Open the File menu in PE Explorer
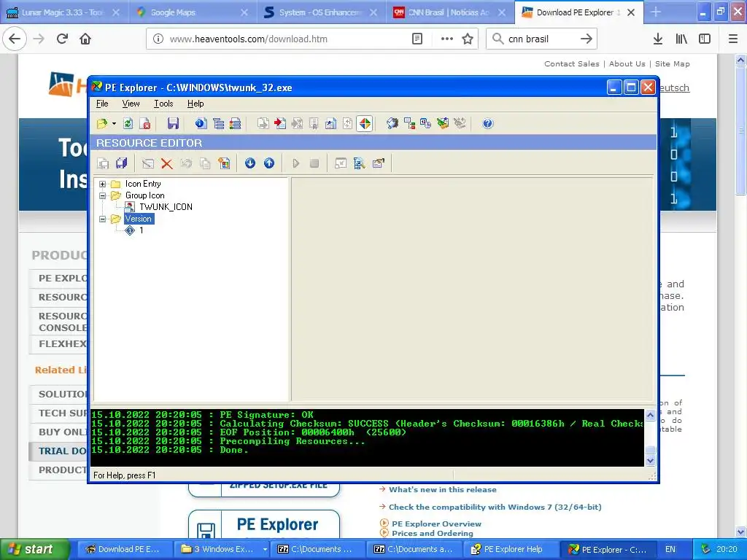 pos(102,104)
